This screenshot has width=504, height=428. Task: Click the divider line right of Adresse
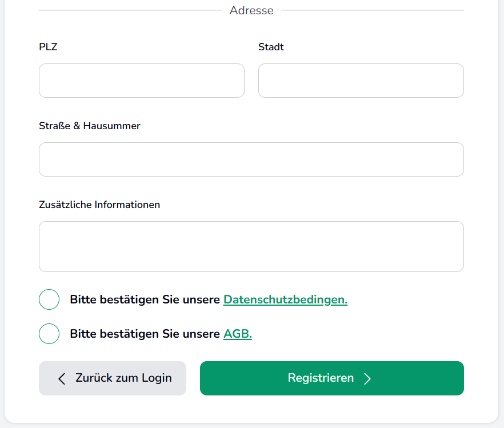point(371,10)
